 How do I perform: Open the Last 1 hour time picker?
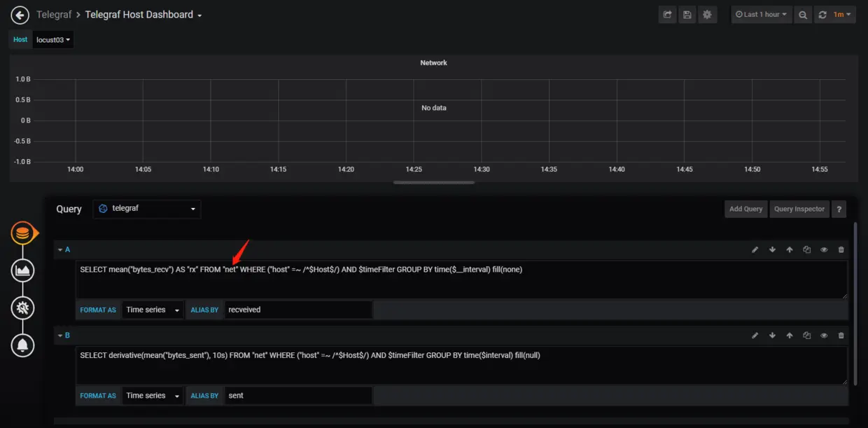pyautogui.click(x=761, y=15)
